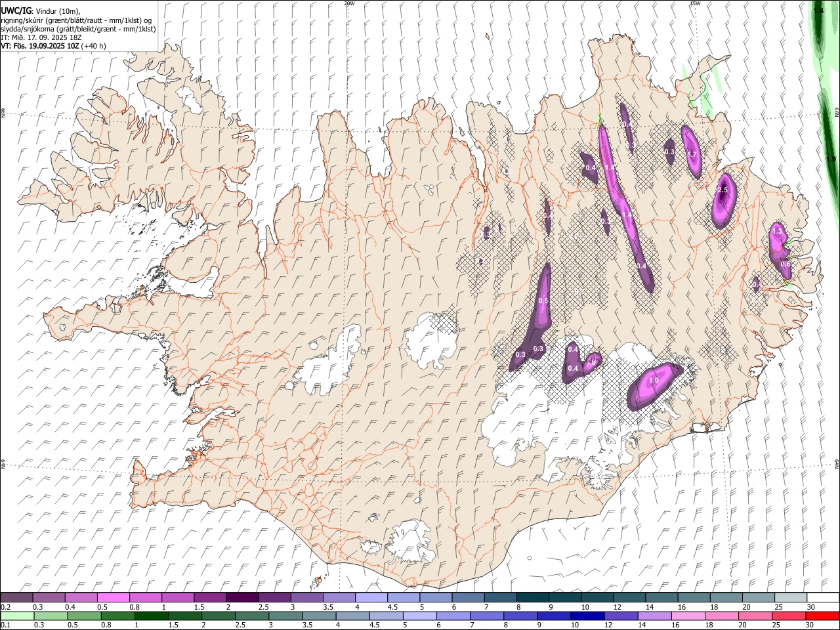
Task: Pick the pale green lower swatch labeled 0.1
Action: [x=17, y=616]
